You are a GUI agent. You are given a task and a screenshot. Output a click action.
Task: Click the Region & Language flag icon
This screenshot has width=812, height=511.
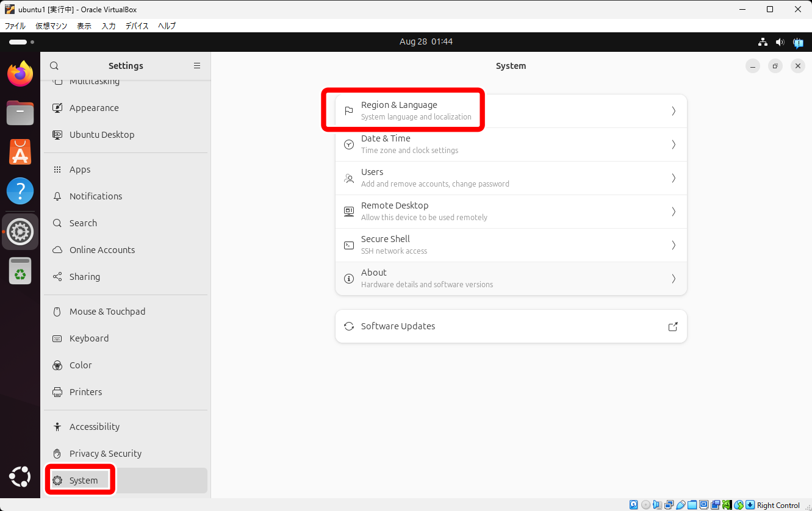[349, 111]
